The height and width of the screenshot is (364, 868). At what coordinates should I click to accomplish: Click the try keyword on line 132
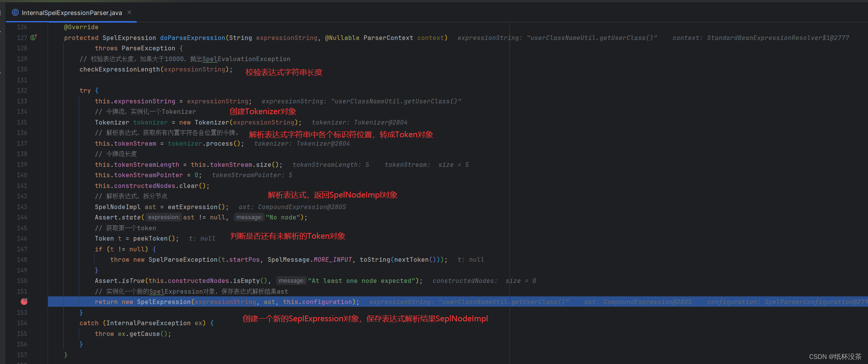85,91
